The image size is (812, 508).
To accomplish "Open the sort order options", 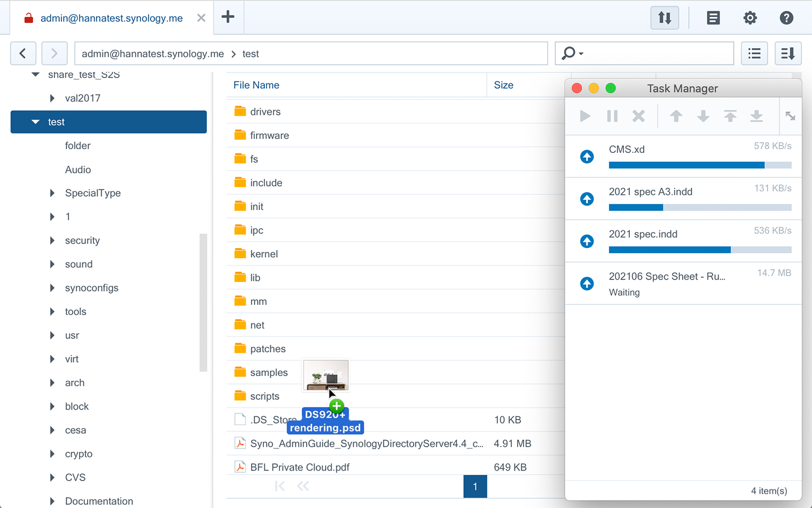I will (x=788, y=53).
